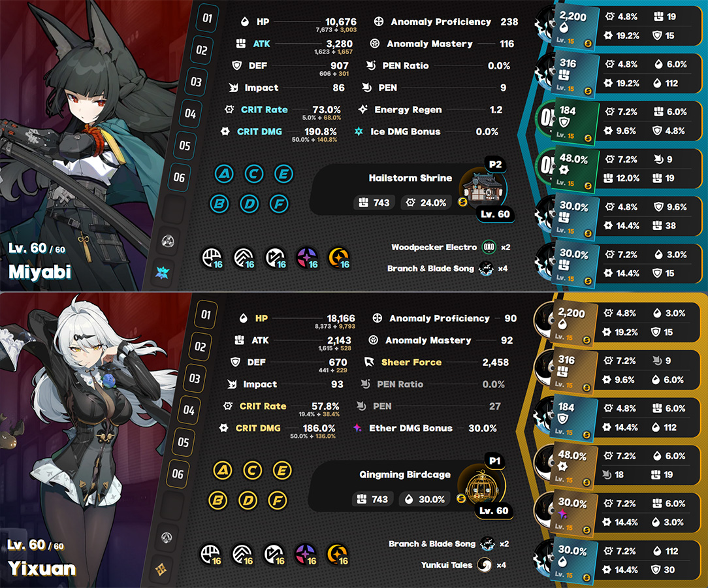Click Yixuan's Sheer Force stat label
708x588 pixels.
(x=411, y=362)
